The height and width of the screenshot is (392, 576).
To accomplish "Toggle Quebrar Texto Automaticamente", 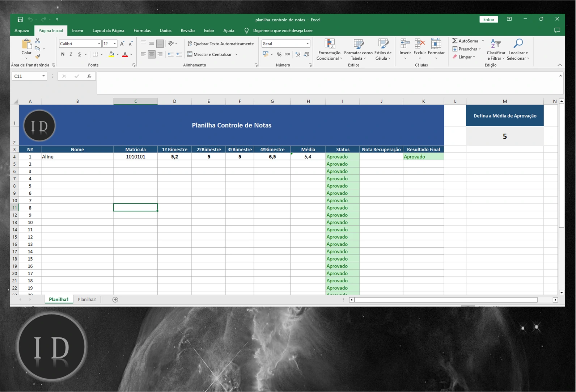I will [220, 44].
